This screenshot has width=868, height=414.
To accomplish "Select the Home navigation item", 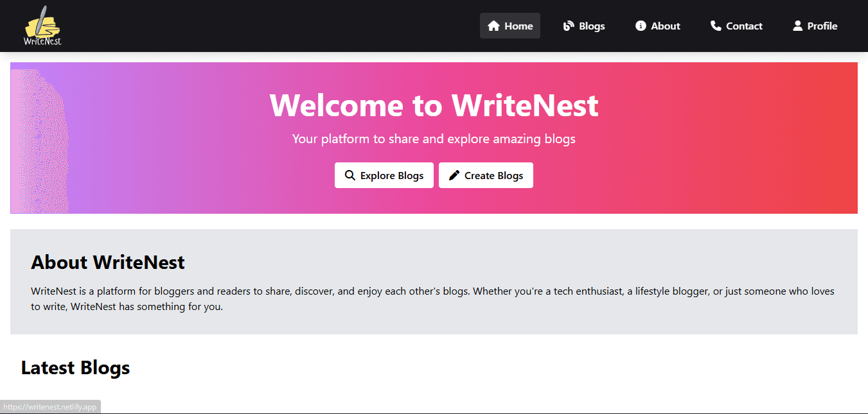I will [x=510, y=26].
